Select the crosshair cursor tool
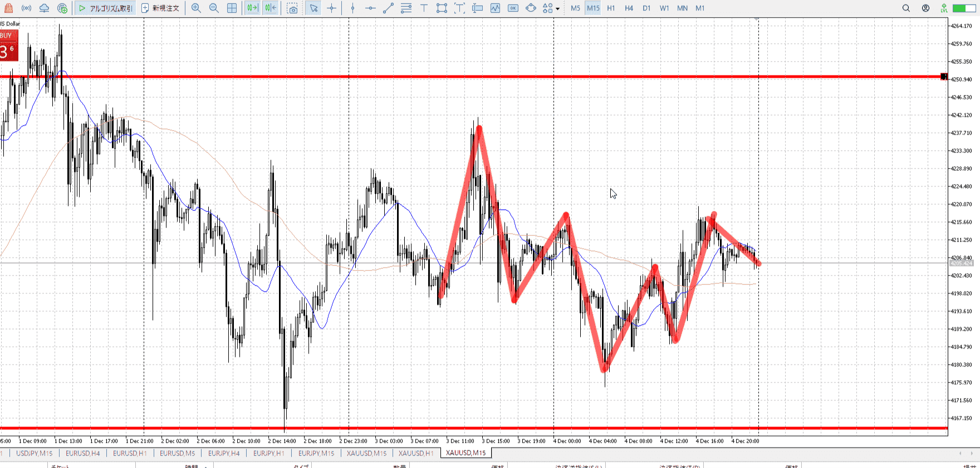Image resolution: width=980 pixels, height=468 pixels. click(x=332, y=8)
